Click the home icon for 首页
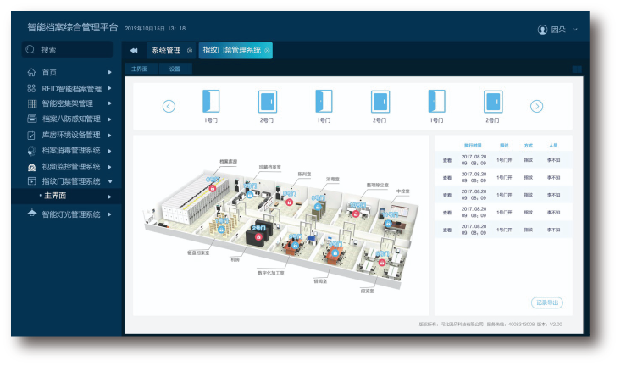The height and width of the screenshot is (366, 619). (32, 72)
